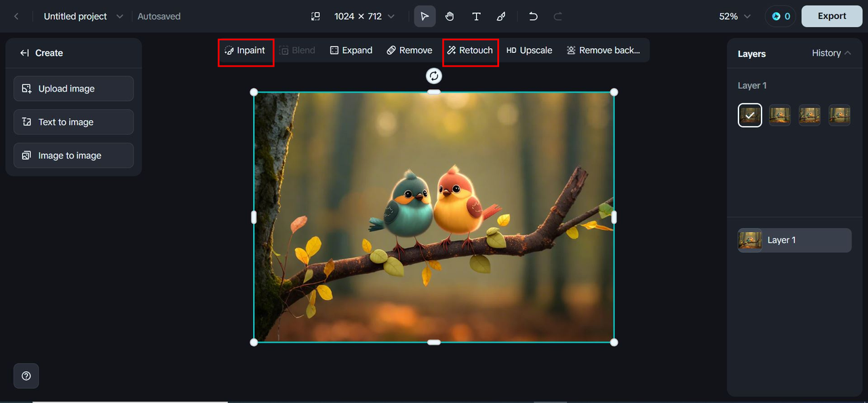
Task: Click the birds image on the canvas
Action: 434,217
